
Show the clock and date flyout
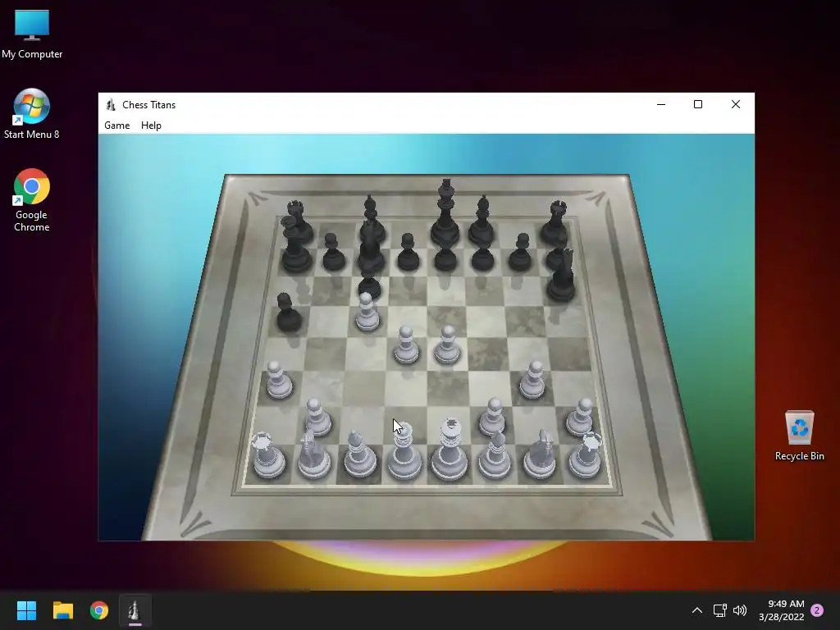782,610
